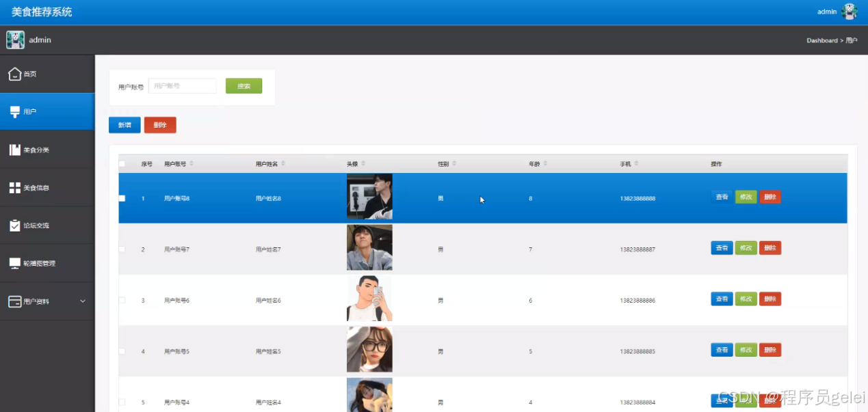Click the 用户账号 search input field

(x=182, y=86)
